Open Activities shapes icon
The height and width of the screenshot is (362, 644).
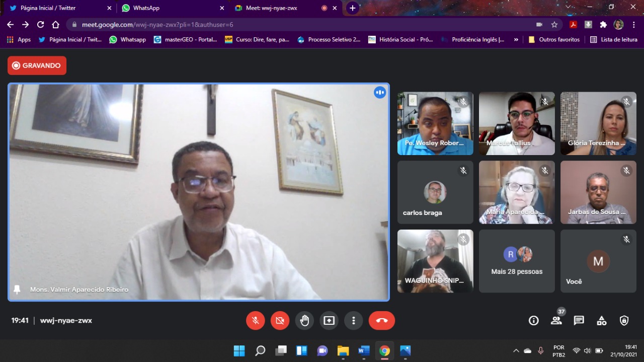(602, 321)
